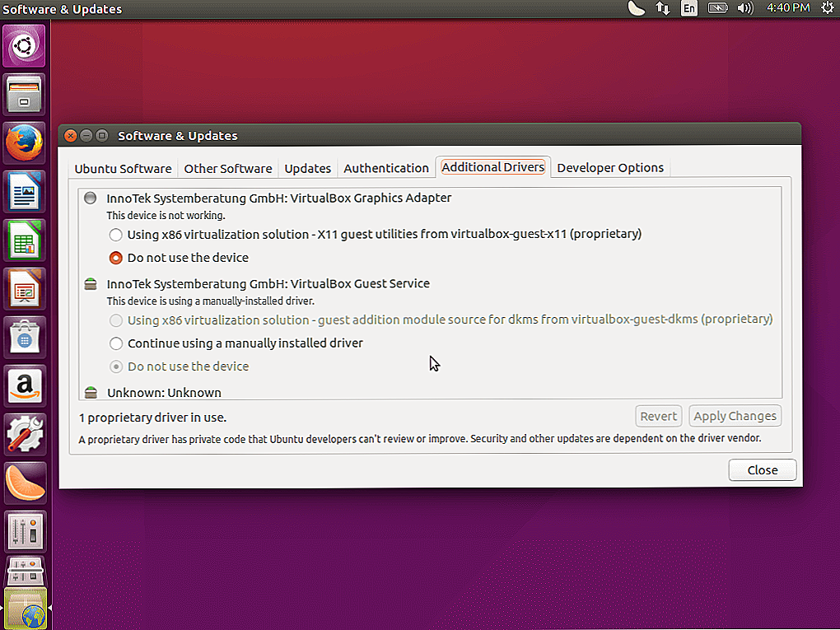Viewport: 840px width, 630px height.
Task: Click the Software & Updates globe box dock icon
Action: coord(24,609)
